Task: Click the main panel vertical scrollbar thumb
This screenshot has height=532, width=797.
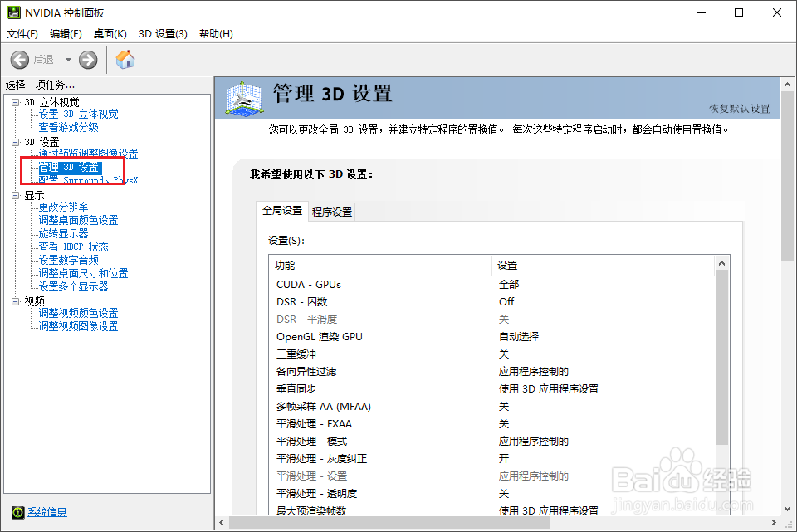Action: (788, 176)
